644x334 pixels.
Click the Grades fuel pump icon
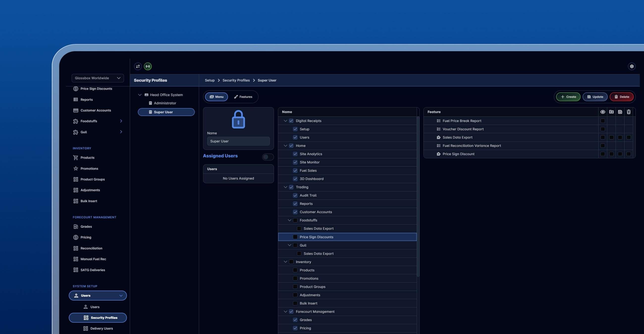tap(76, 226)
